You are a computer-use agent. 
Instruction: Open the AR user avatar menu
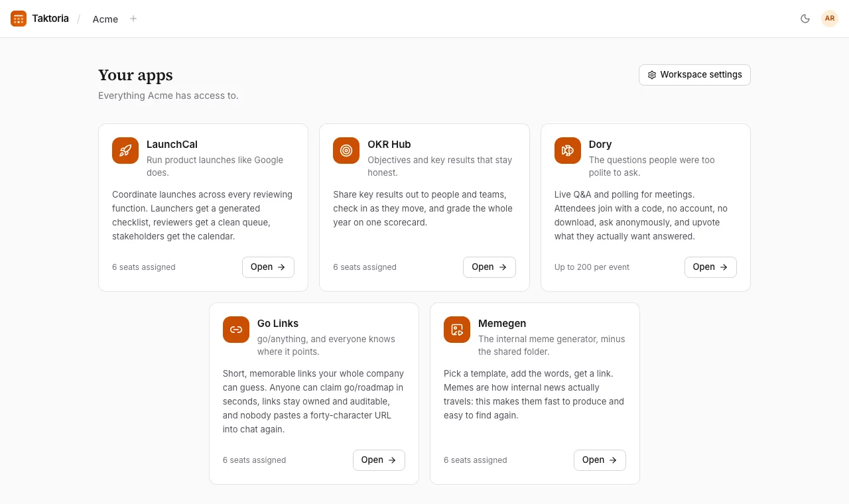(x=830, y=19)
